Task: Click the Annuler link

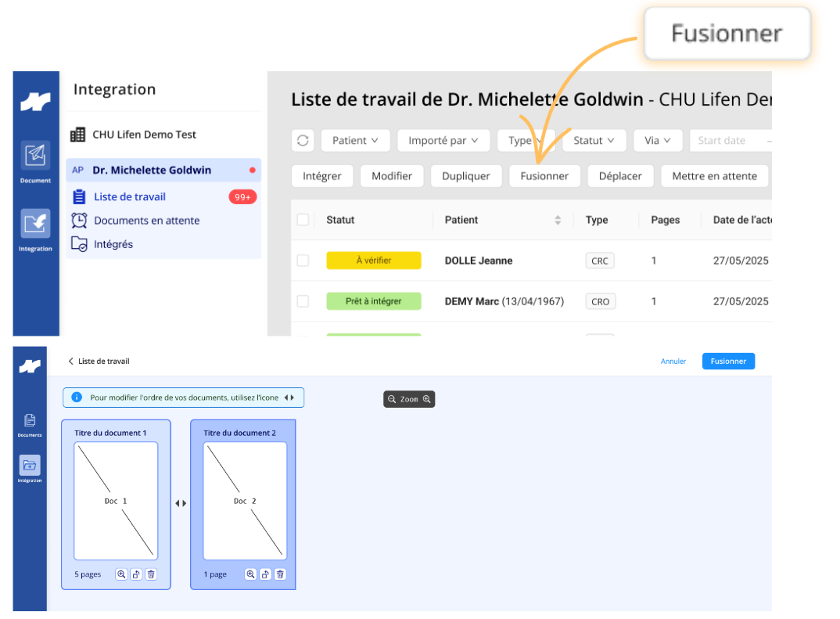Action: coord(673,362)
